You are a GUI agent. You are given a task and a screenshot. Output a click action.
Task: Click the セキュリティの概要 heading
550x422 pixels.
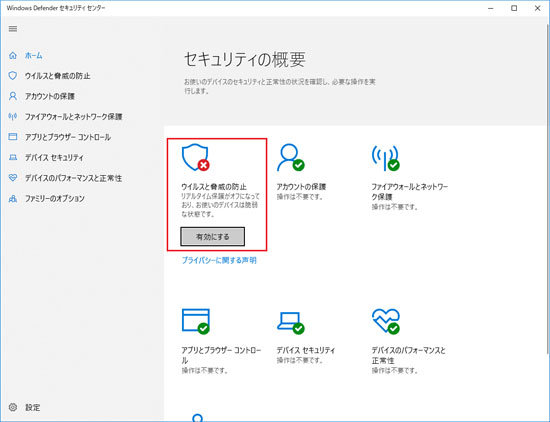245,59
